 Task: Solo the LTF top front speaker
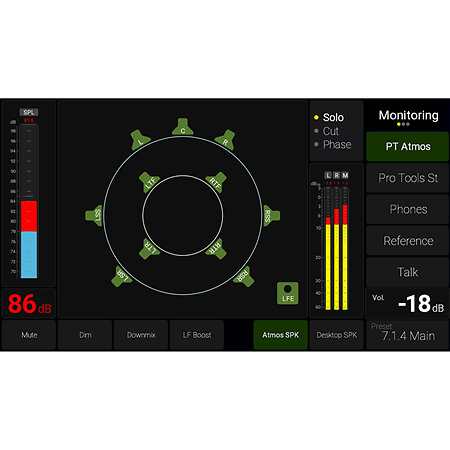click(x=150, y=183)
